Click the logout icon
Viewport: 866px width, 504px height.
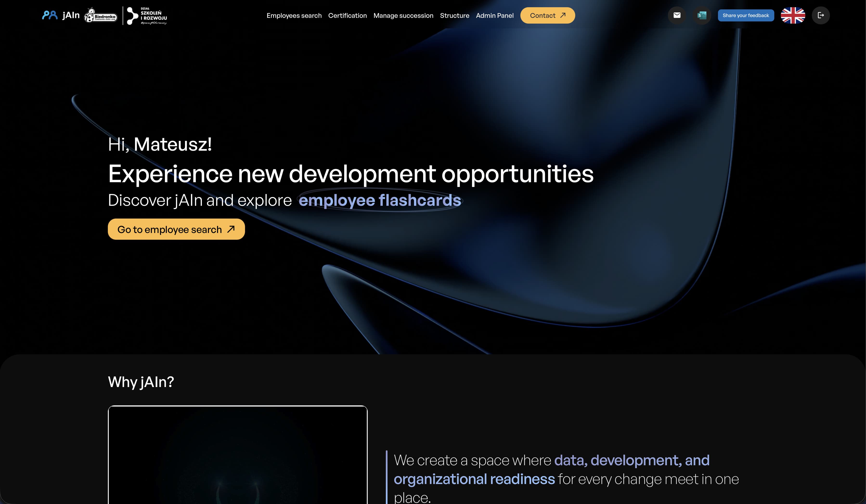tap(821, 15)
